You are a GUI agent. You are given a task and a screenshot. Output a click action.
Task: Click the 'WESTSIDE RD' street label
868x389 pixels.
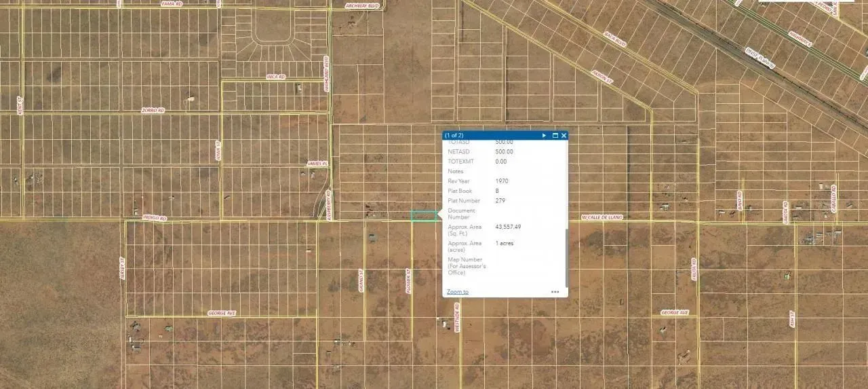(x=458, y=316)
